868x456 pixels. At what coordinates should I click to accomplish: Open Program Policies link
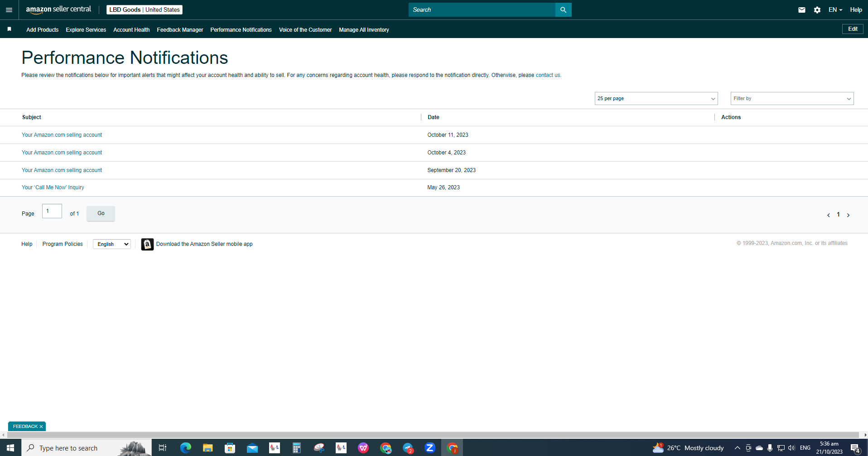click(63, 244)
